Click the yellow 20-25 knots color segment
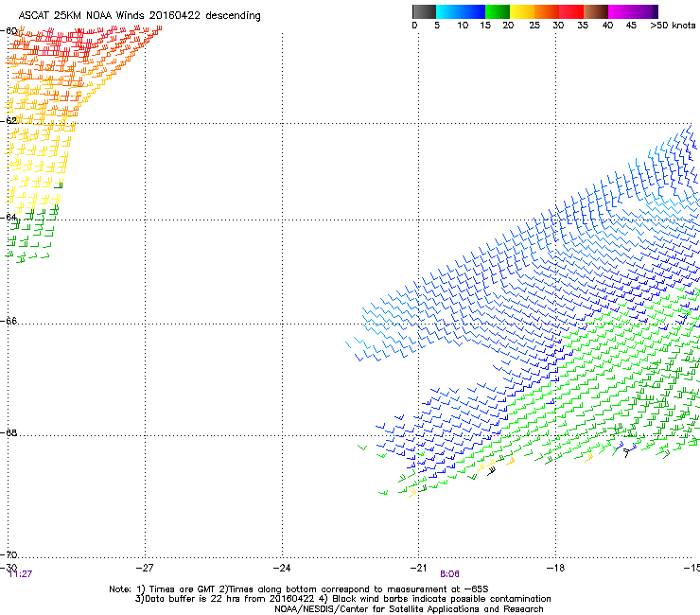This screenshot has width=700, height=615. pos(522,11)
